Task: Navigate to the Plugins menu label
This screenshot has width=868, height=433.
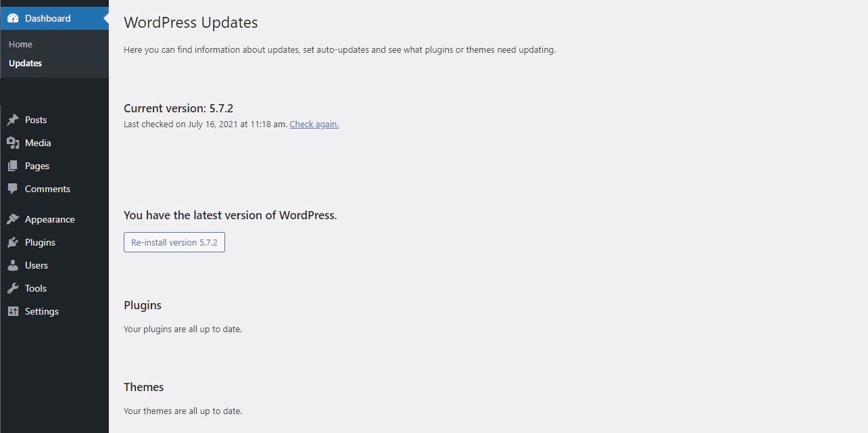Action: (x=40, y=242)
